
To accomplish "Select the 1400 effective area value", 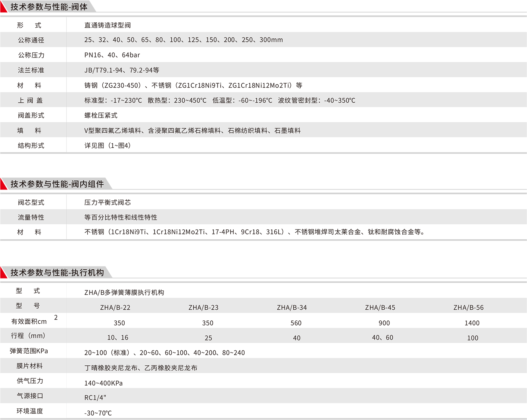I will click(472, 323).
